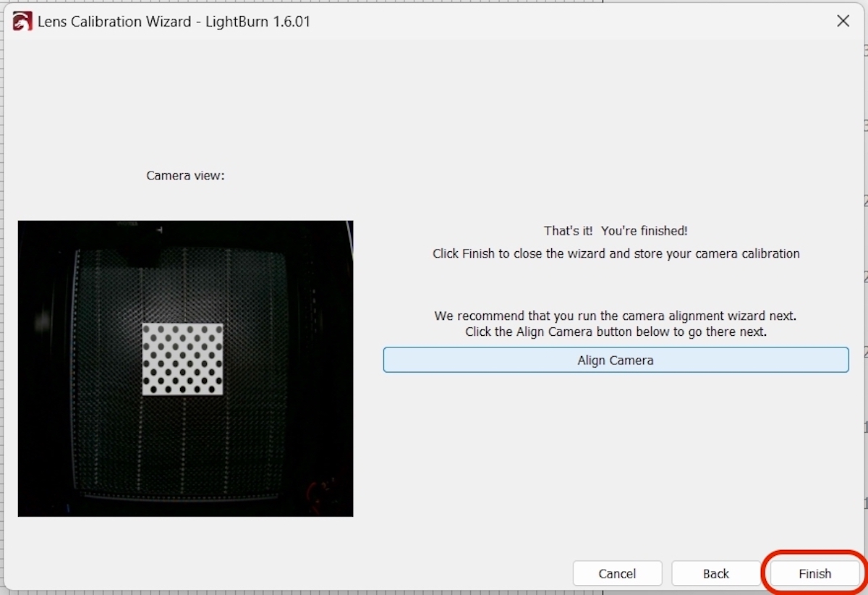Click the 'Click the Align Camera button below' line

click(616, 332)
